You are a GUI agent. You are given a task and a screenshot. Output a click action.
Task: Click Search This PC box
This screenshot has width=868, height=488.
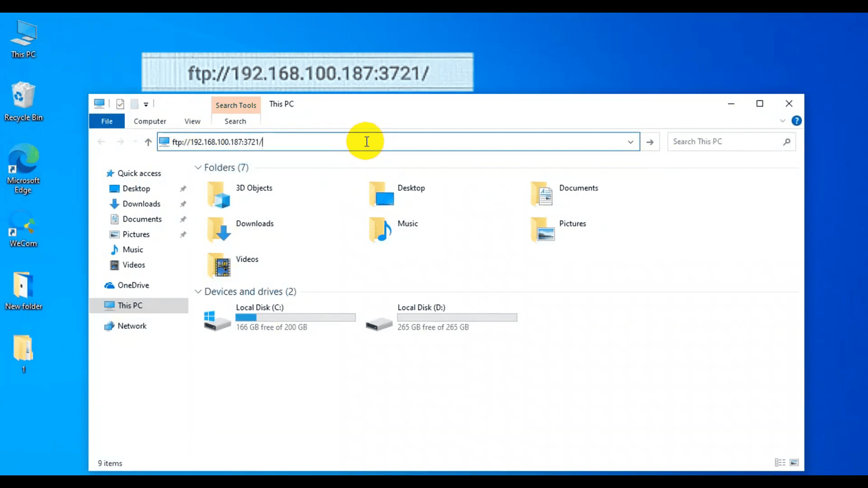coord(731,142)
